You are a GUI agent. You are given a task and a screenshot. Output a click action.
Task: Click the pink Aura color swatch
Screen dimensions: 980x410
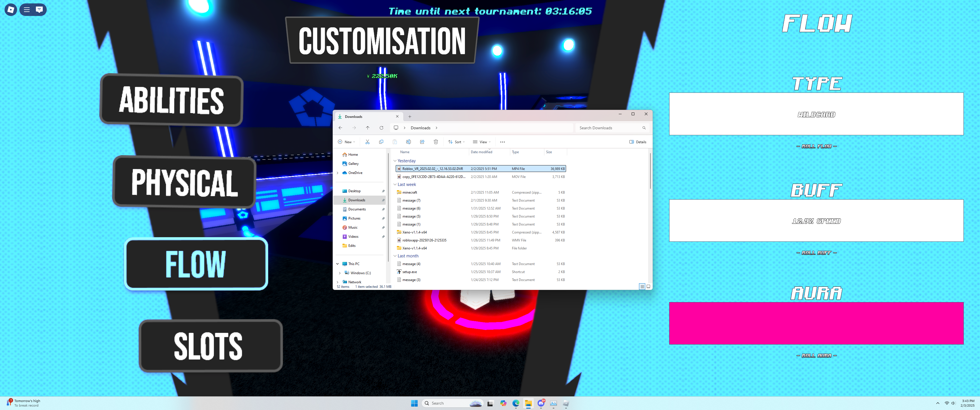pyautogui.click(x=816, y=323)
